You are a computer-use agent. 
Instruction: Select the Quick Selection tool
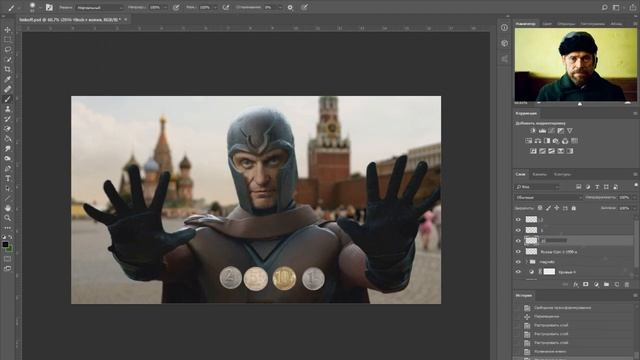[8, 60]
